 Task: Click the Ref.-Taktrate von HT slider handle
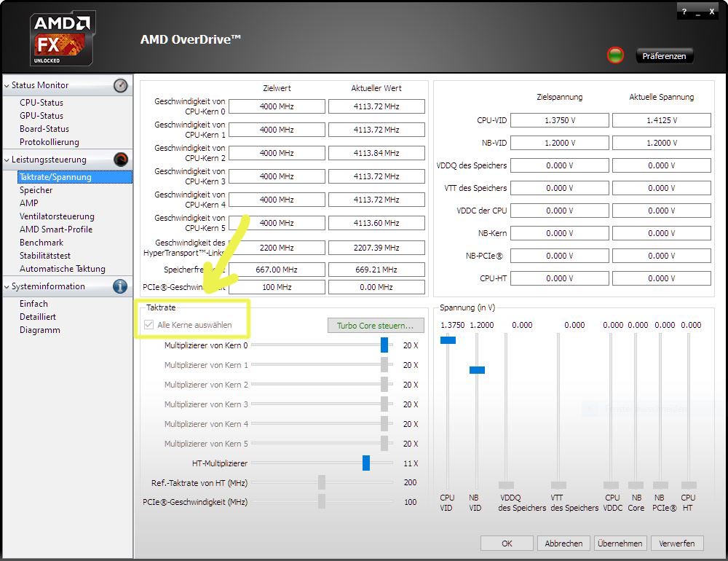coord(322,482)
